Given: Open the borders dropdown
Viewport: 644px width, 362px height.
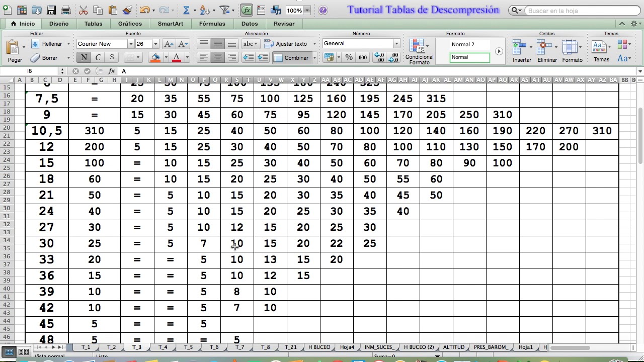Looking at the screenshot, I should (x=138, y=58).
